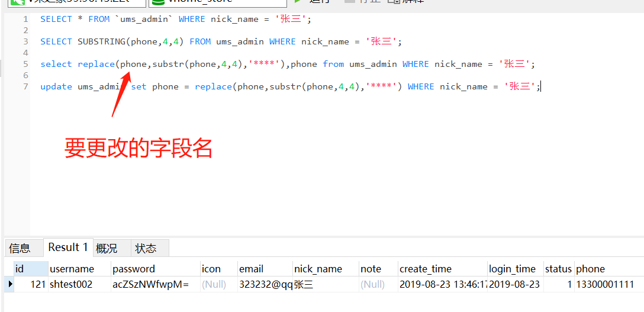Select the acZSzNWfwpM= password cell
The image size is (644, 312).
click(156, 284)
